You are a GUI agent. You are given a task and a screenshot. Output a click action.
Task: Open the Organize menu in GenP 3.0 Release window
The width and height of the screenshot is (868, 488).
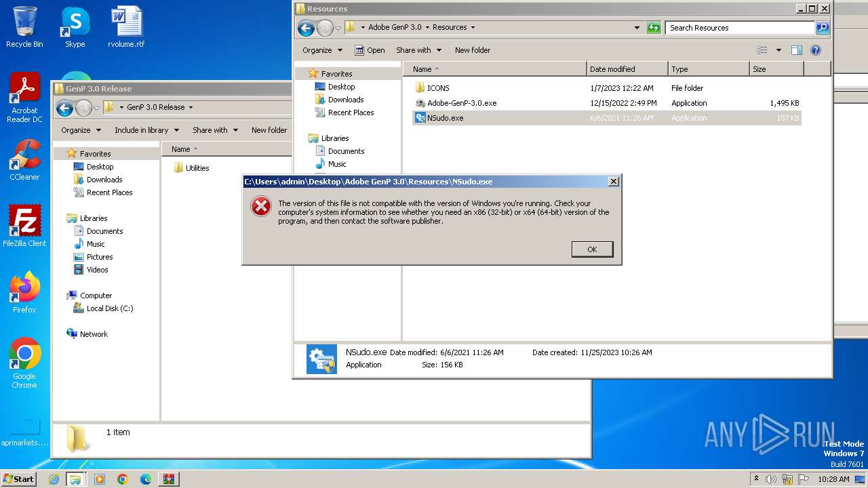tap(81, 130)
